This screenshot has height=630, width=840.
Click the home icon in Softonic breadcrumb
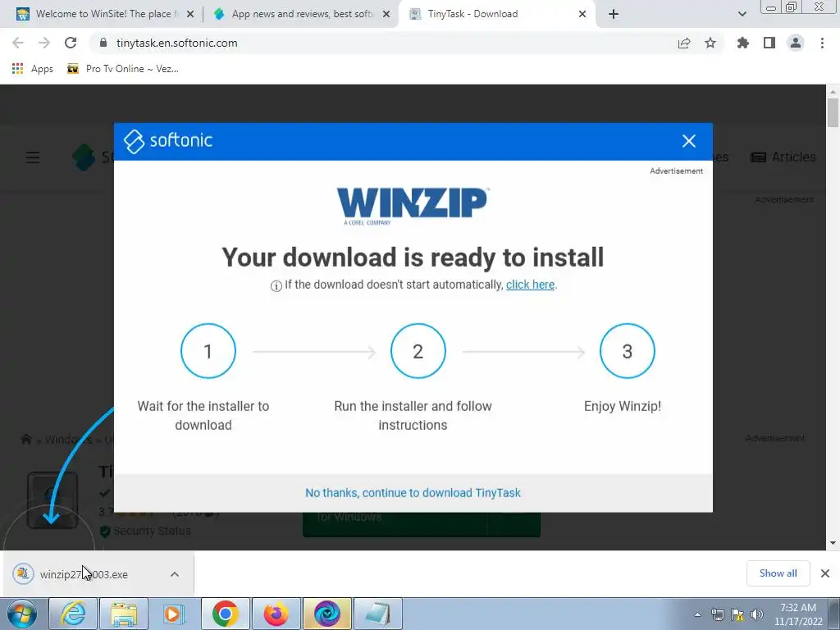pos(25,440)
